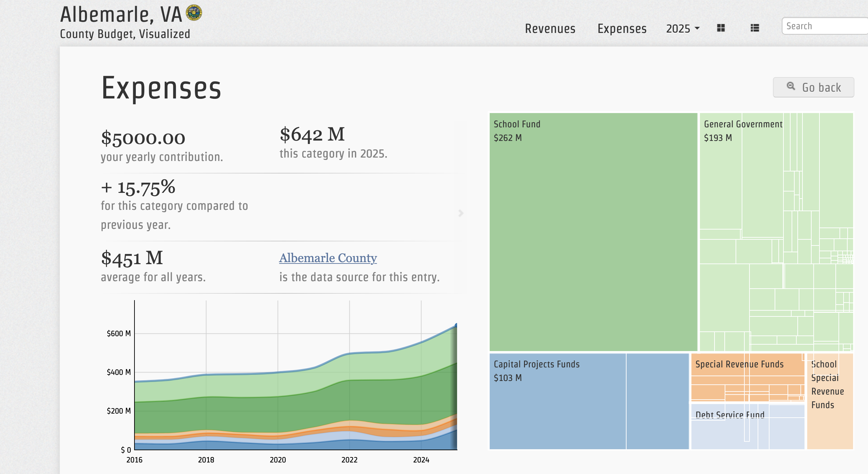
Task: Select the Capital Projects Funds block
Action: tap(589, 401)
